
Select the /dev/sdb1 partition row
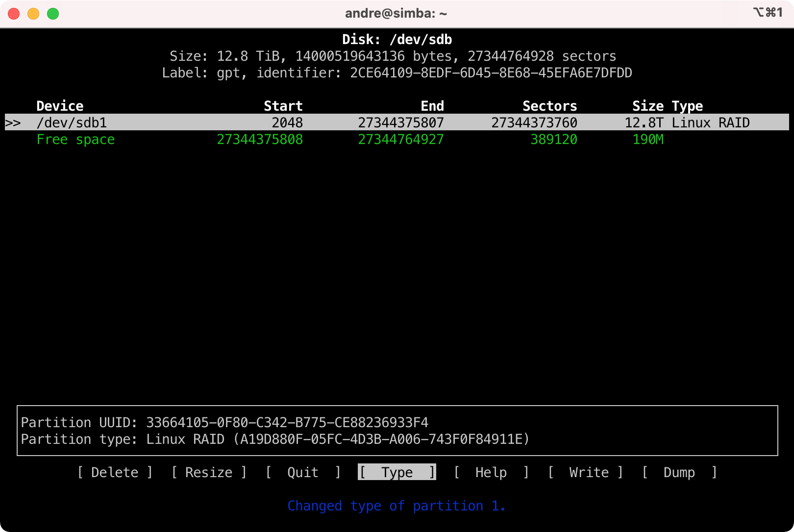(72, 122)
